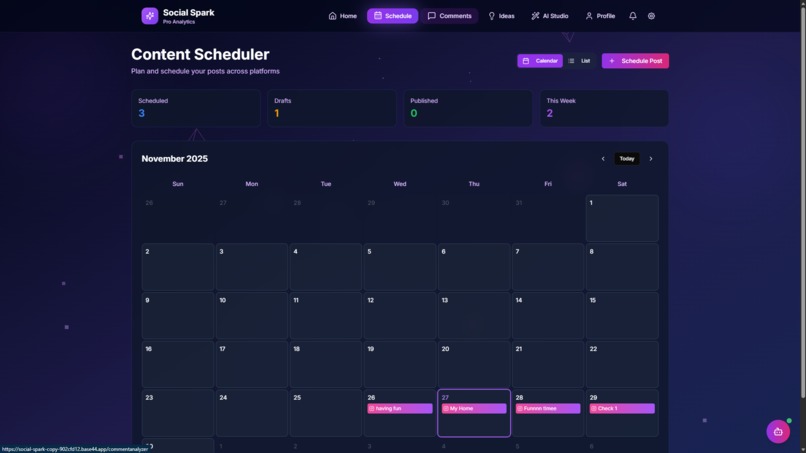Image resolution: width=806 pixels, height=453 pixels.
Task: Click the Scheduled stat card
Action: click(196, 108)
